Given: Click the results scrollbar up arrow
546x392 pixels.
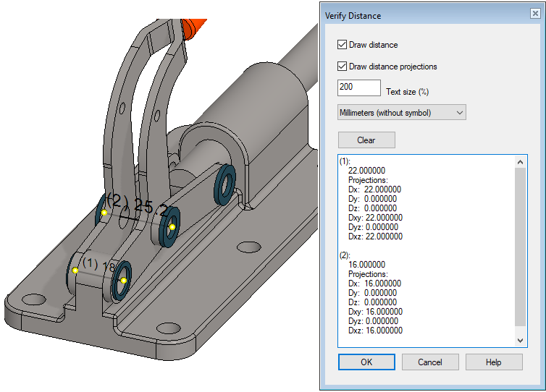Looking at the screenshot, I should coord(520,163).
